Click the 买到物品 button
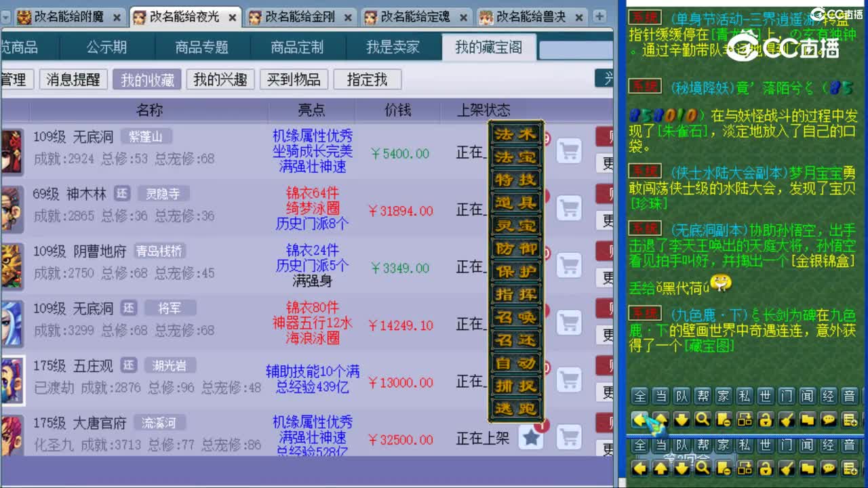Screen dimensions: 868x488 [294, 79]
